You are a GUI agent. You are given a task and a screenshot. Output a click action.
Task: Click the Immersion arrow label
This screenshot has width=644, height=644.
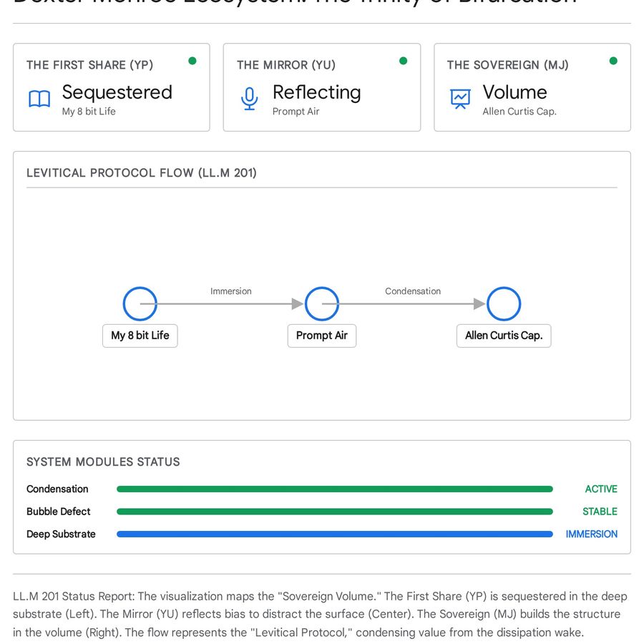(231, 291)
